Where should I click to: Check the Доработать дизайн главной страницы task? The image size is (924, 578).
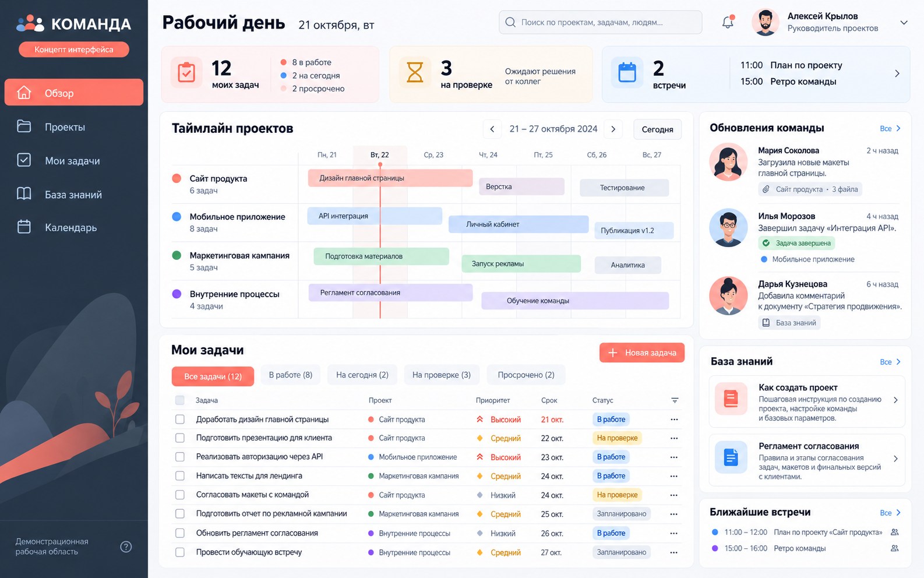180,420
